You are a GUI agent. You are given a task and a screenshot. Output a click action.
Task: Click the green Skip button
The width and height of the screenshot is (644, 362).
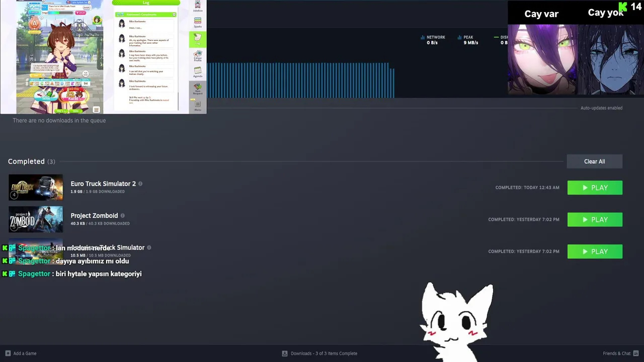[x=61, y=111]
